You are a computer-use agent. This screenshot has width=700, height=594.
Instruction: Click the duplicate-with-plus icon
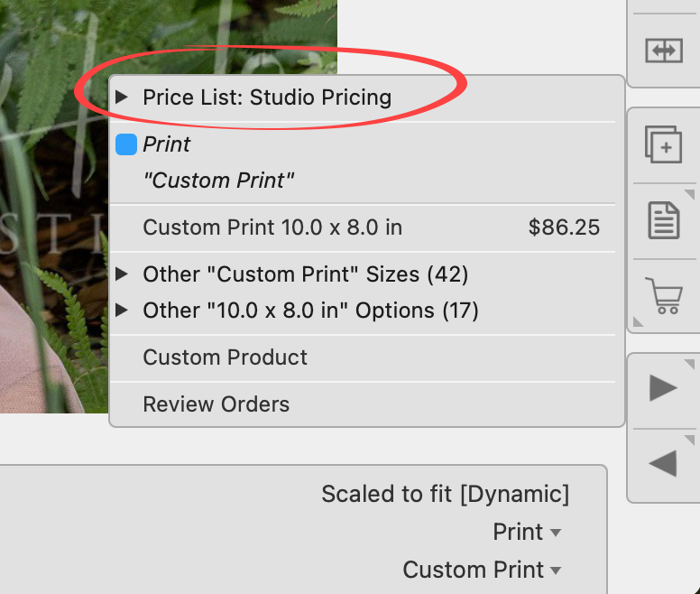pyautogui.click(x=664, y=145)
